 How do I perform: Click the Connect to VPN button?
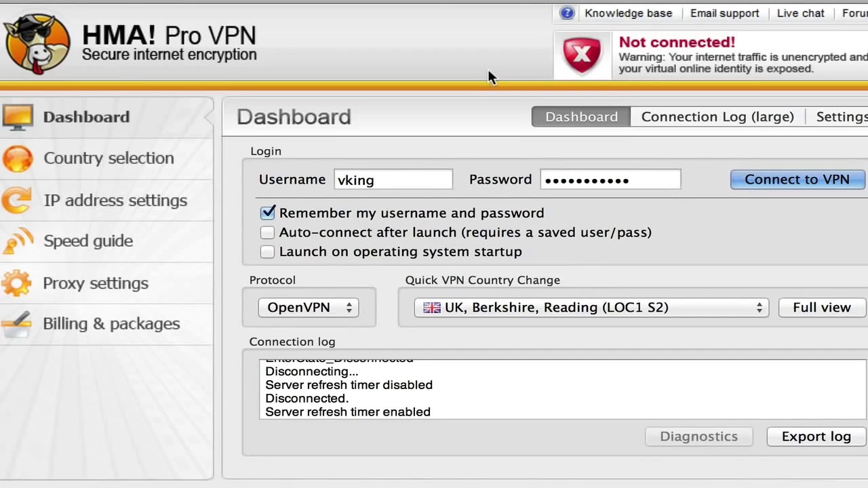click(x=797, y=180)
